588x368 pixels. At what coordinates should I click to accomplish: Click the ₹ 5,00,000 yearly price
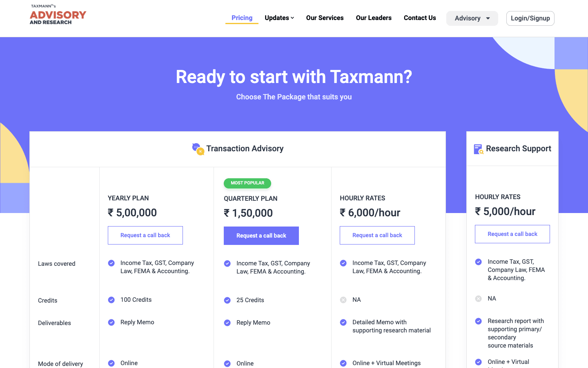click(132, 213)
